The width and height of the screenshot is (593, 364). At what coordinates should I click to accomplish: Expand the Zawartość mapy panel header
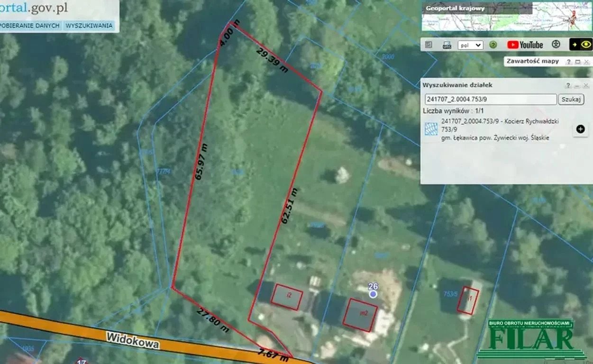(532, 61)
